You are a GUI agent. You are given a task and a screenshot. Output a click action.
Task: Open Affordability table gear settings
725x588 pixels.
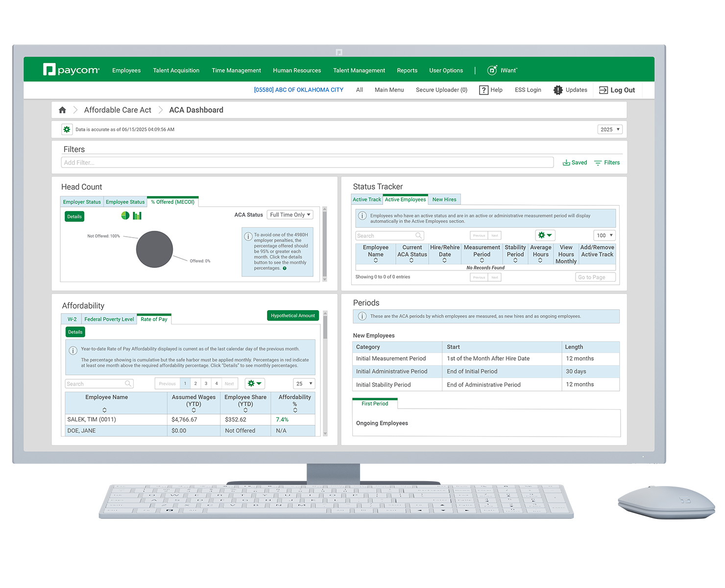(255, 384)
